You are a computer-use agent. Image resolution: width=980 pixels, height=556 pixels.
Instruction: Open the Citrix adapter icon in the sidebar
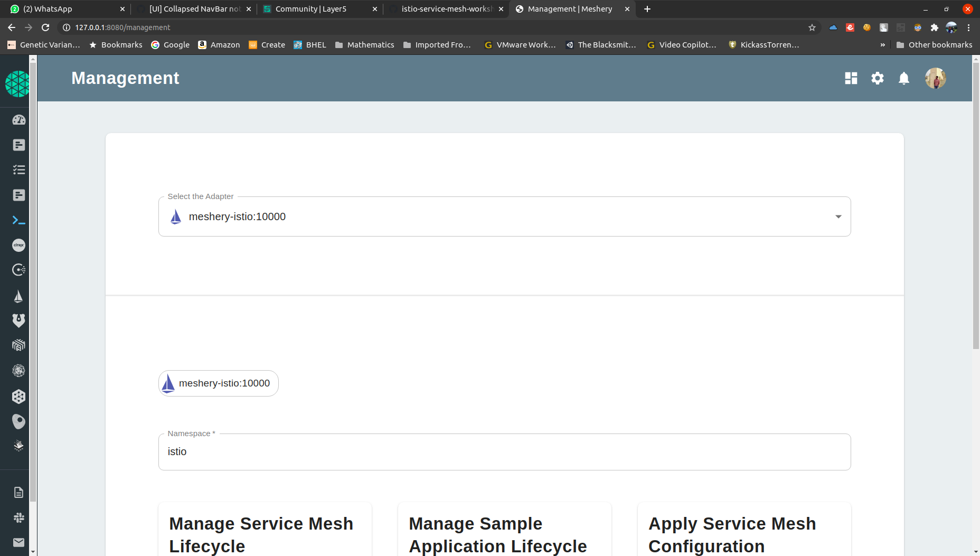pos(18,245)
